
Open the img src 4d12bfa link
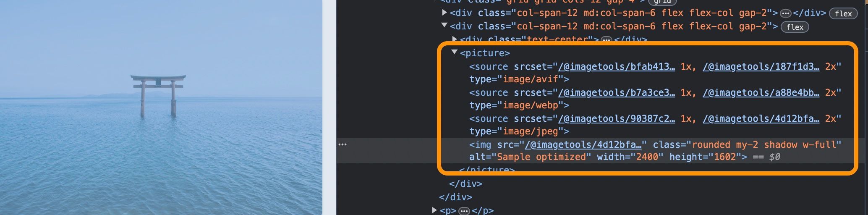tap(583, 144)
